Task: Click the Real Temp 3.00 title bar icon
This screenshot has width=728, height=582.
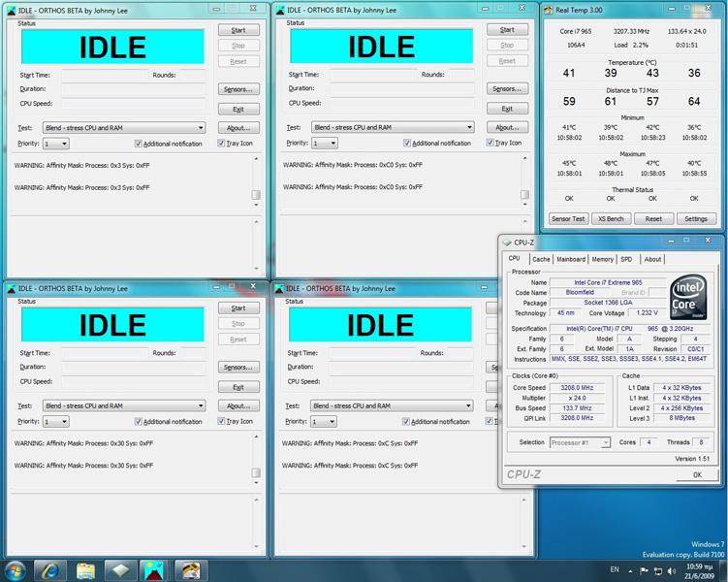Action: [x=549, y=10]
